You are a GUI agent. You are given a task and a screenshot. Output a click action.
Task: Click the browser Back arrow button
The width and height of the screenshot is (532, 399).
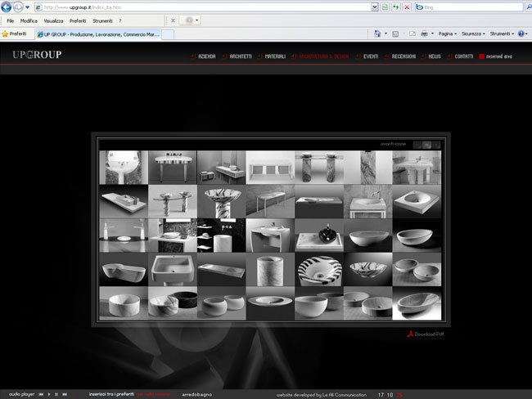6,7
